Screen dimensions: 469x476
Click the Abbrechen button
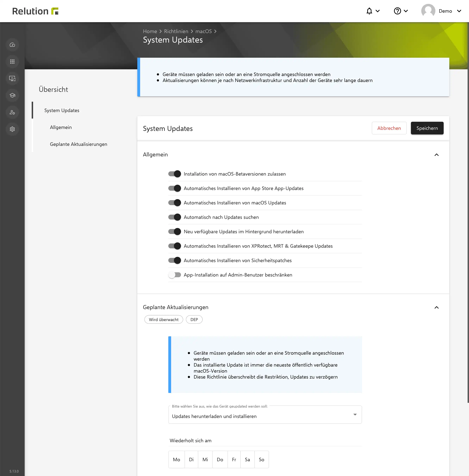click(389, 128)
